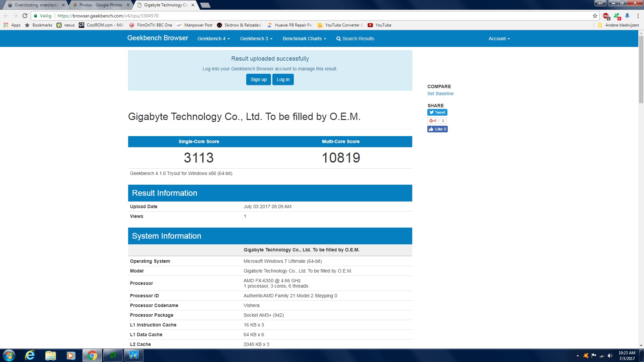Open the Andere bladwijzers folder

click(619, 25)
